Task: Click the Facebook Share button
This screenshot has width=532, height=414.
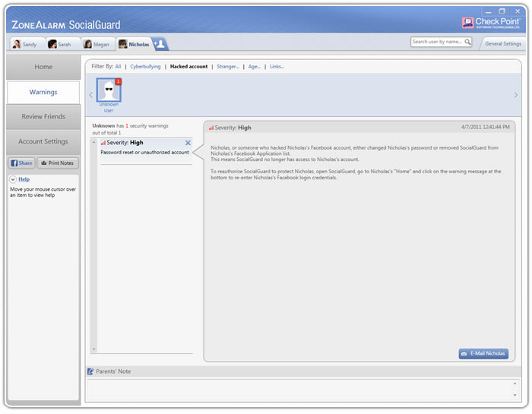Action: point(22,163)
